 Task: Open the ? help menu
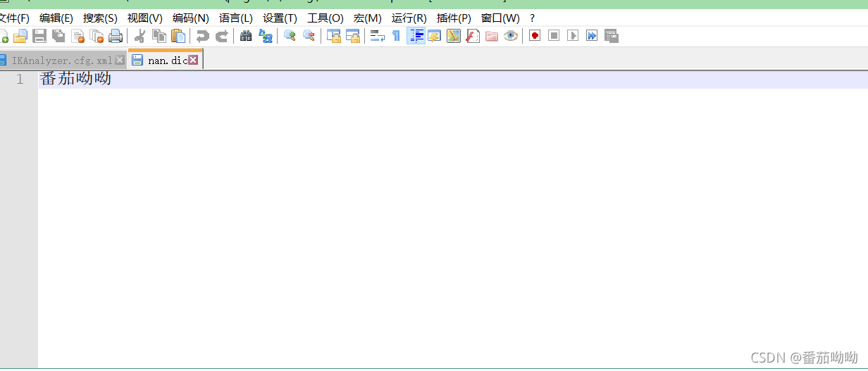(532, 18)
